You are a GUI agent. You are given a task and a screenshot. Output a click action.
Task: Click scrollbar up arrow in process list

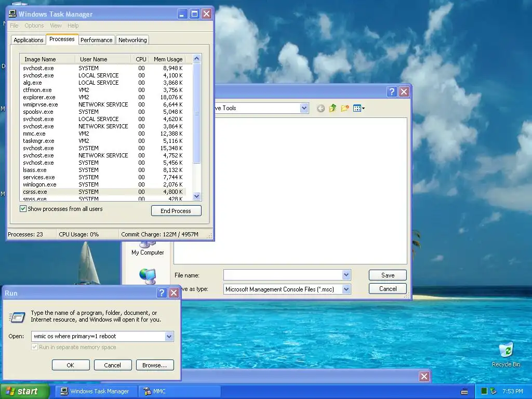coord(196,58)
